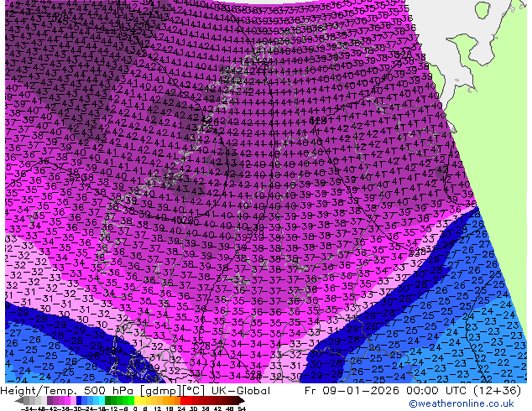Select the dark maroon right-arrow legend end
The height and width of the screenshot is (411, 532).
[x=241, y=401]
